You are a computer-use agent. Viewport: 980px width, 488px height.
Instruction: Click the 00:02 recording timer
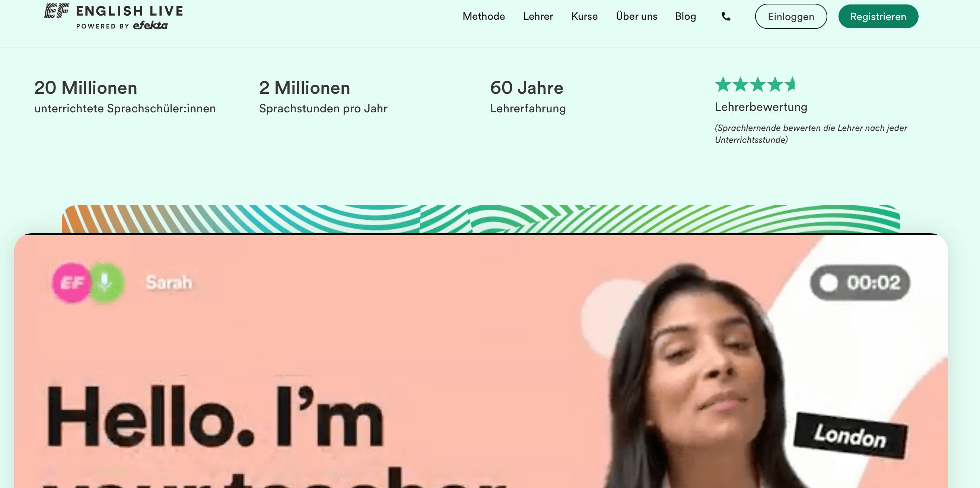874,283
